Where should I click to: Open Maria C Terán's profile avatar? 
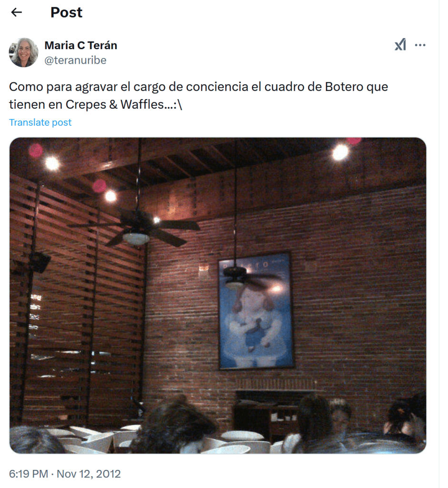pos(24,52)
